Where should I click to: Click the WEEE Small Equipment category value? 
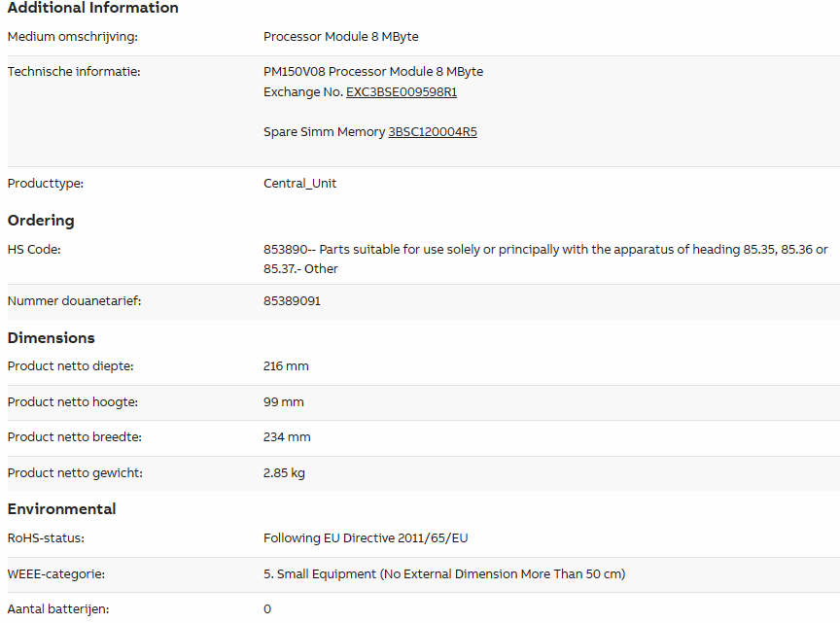[444, 574]
